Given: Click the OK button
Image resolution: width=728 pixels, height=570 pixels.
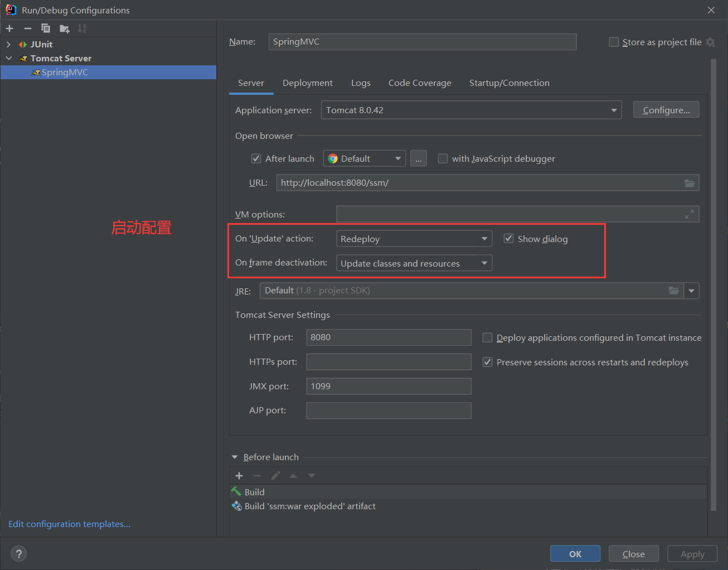Looking at the screenshot, I should point(575,554).
